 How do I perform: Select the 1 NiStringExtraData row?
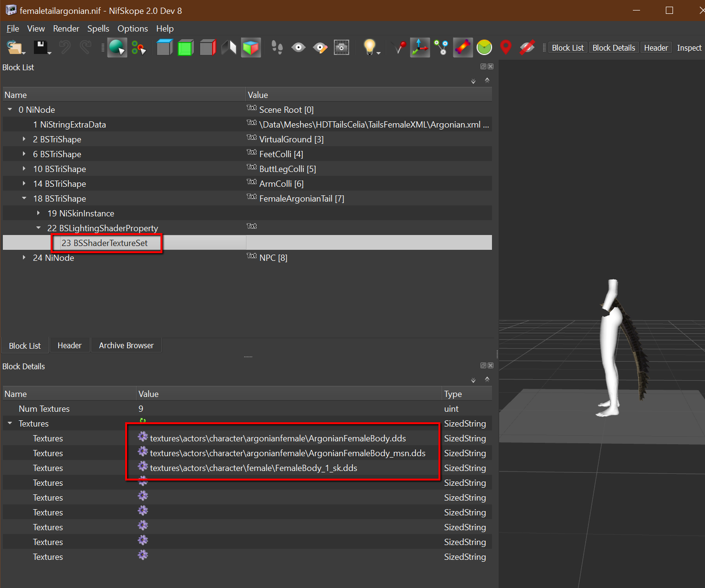click(x=247, y=124)
